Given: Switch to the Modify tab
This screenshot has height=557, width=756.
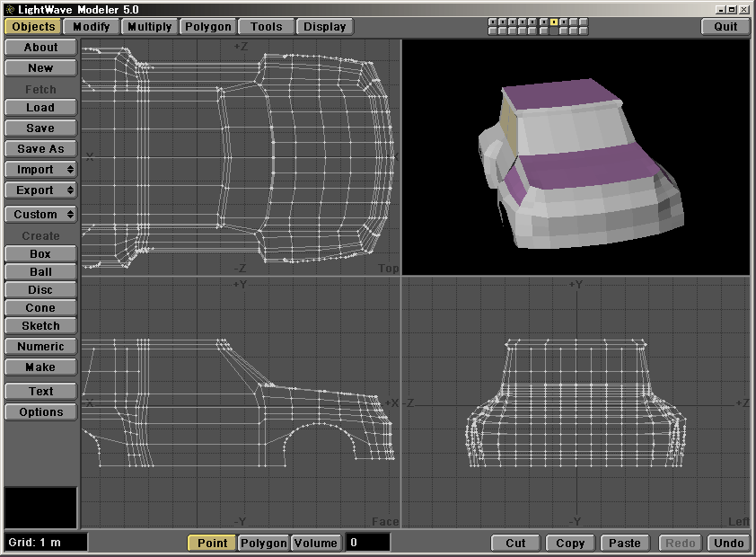Looking at the screenshot, I should [91, 27].
